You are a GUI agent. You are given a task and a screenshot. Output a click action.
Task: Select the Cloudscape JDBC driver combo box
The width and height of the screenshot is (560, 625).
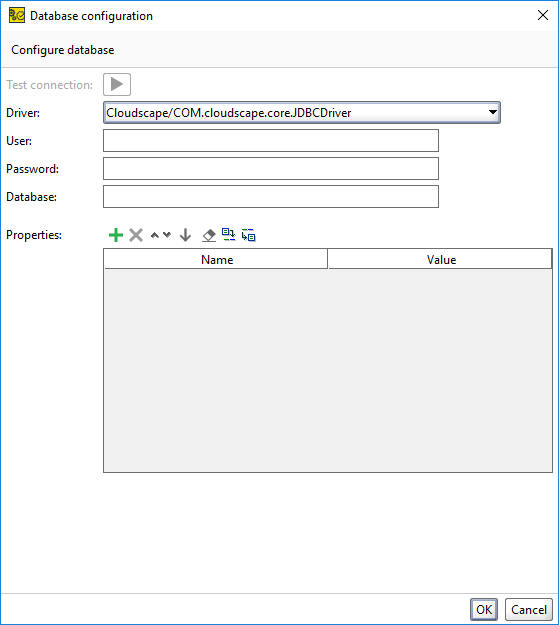point(301,113)
